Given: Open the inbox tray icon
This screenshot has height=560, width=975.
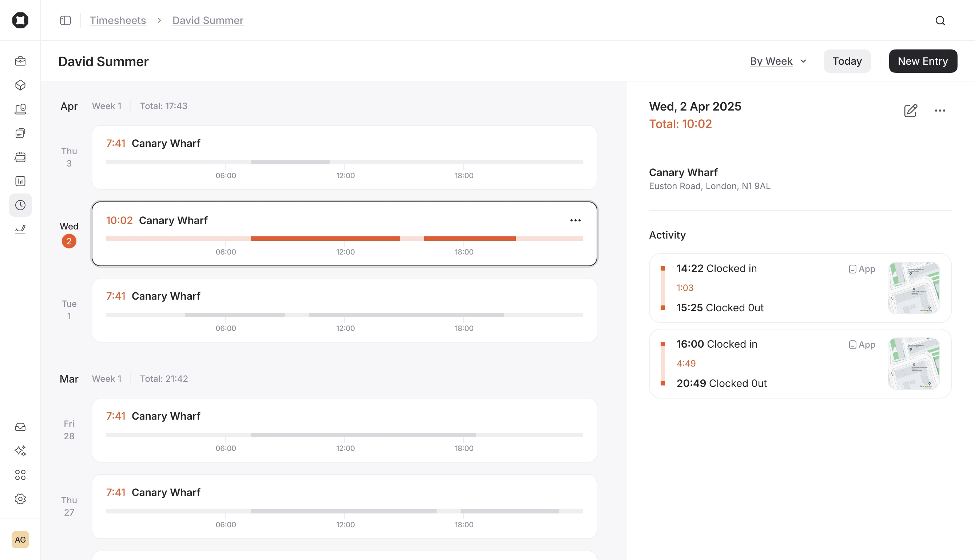Looking at the screenshot, I should [20, 427].
